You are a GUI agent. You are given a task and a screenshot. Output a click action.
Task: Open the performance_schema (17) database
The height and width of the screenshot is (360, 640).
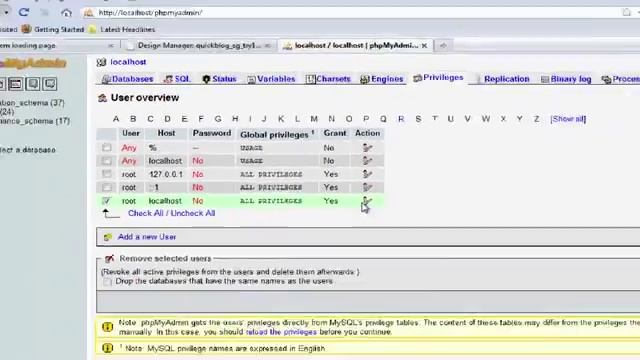point(35,121)
